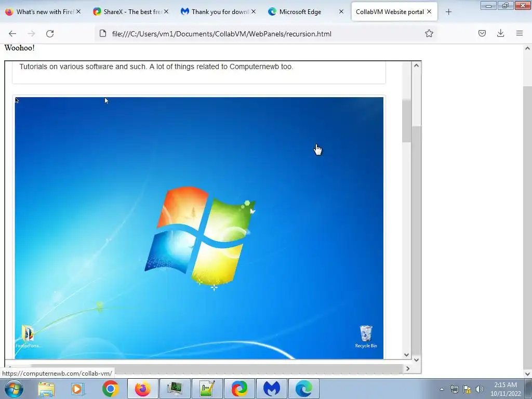
Task: Open the system monitor taskbar app
Action: click(175, 389)
